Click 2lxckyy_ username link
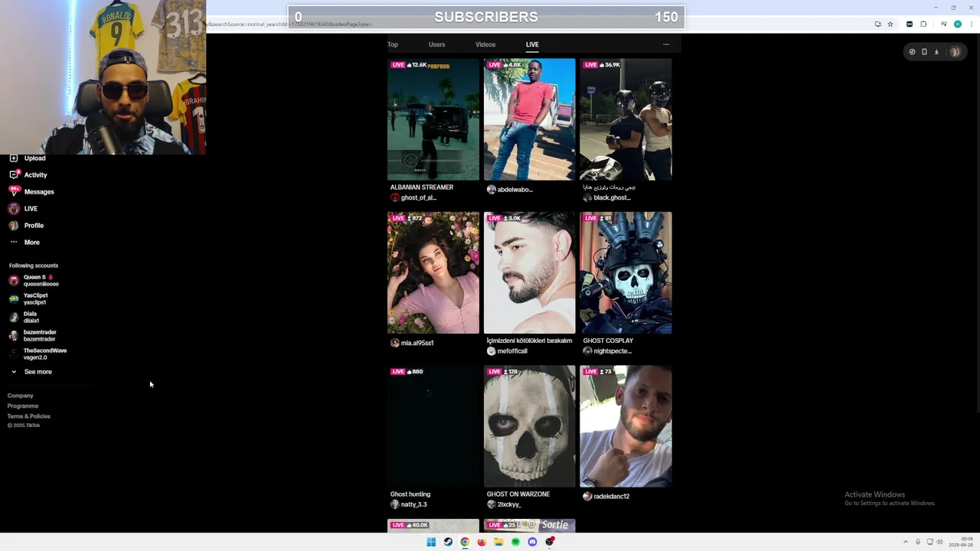Viewport: 980px width, 551px height. coord(509,504)
